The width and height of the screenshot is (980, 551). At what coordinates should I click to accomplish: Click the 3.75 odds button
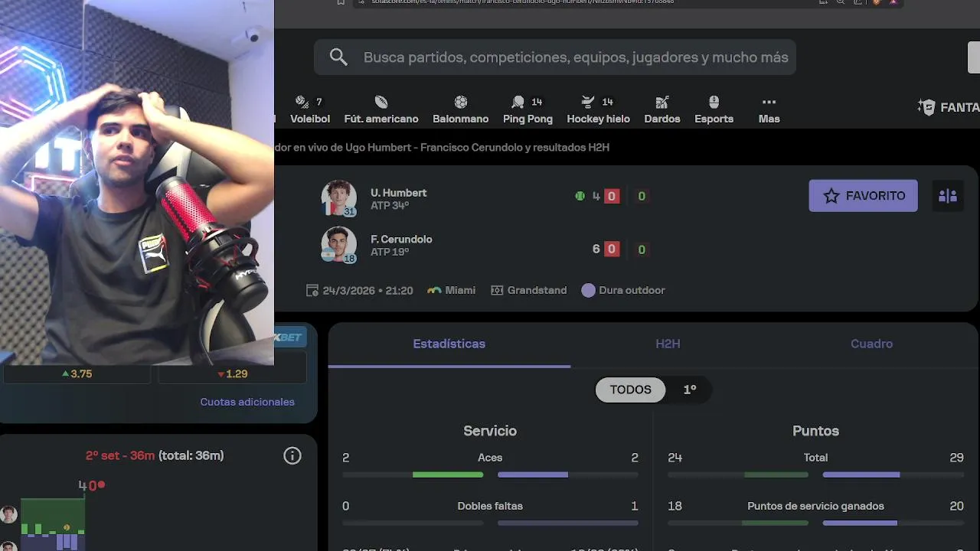(77, 374)
